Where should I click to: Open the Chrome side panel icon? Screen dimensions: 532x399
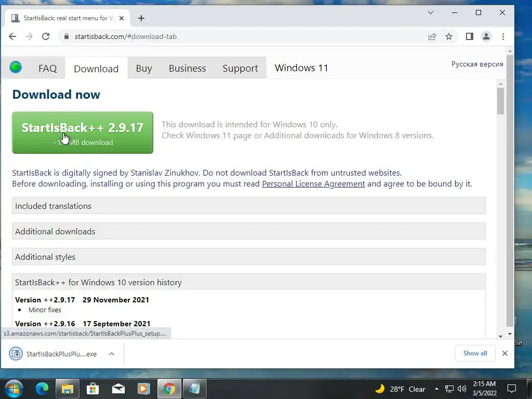click(470, 37)
